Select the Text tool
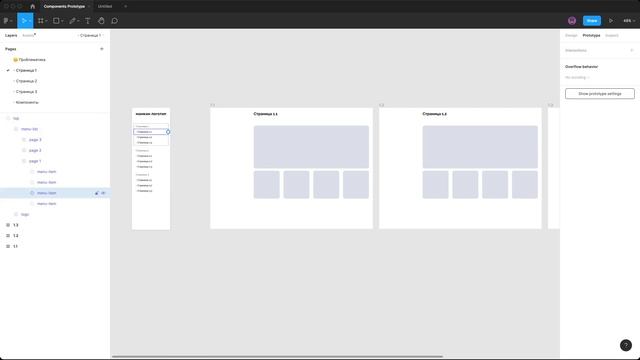The width and height of the screenshot is (640, 360). point(88,21)
